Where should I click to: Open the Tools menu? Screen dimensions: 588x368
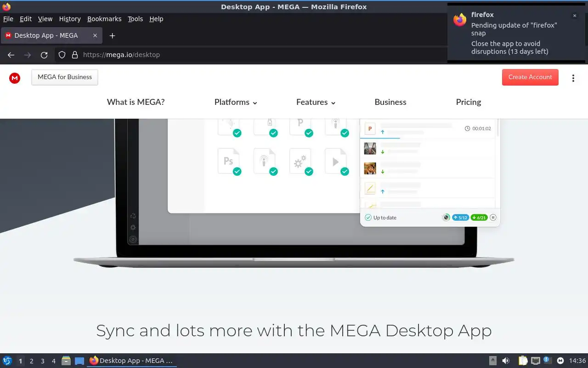coord(136,19)
